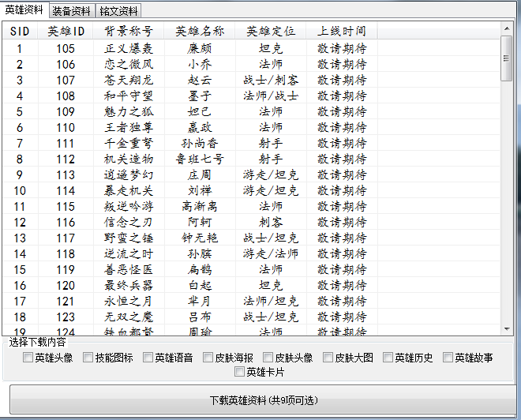Image resolution: width=521 pixels, height=420 pixels.
Task: Select the row for hero 小乔
Action: pos(200,64)
